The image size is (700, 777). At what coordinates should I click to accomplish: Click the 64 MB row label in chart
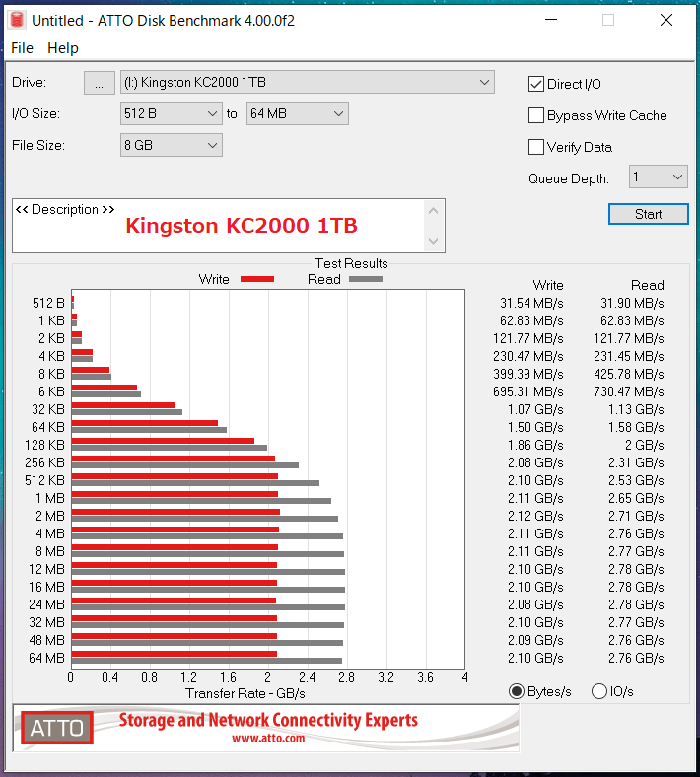tap(46, 658)
